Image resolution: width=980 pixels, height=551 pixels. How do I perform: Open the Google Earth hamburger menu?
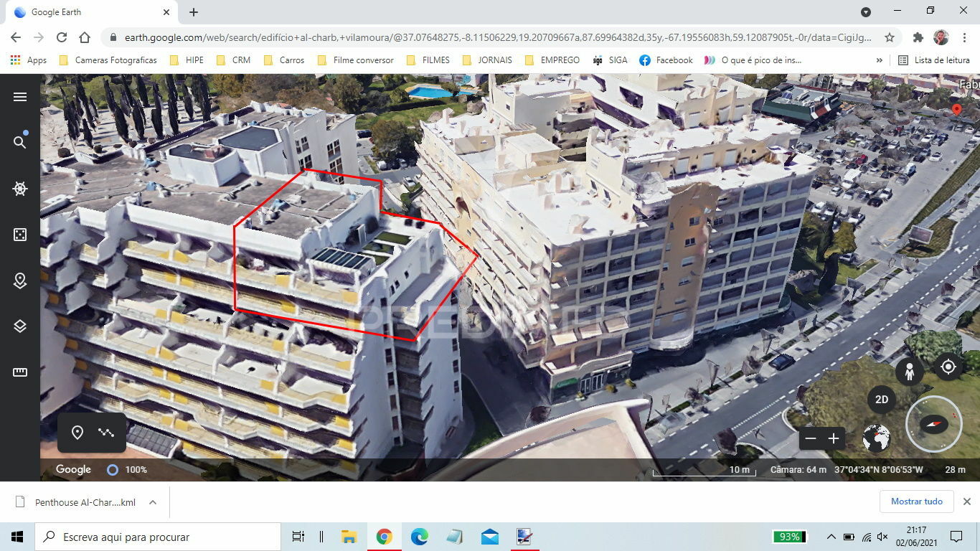pos(20,97)
